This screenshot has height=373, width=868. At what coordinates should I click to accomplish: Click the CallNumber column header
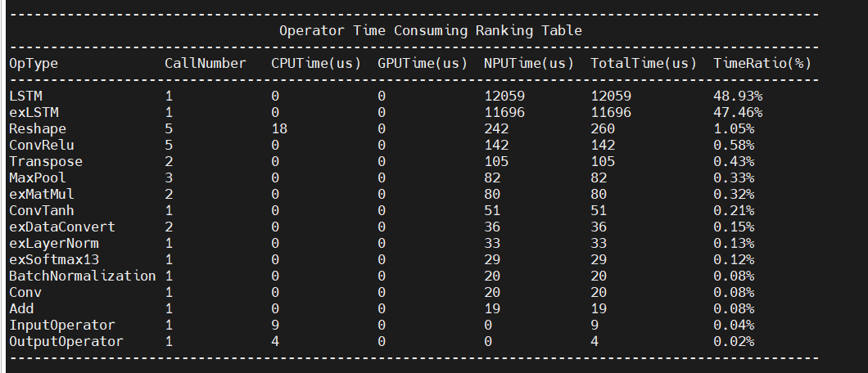click(x=205, y=64)
